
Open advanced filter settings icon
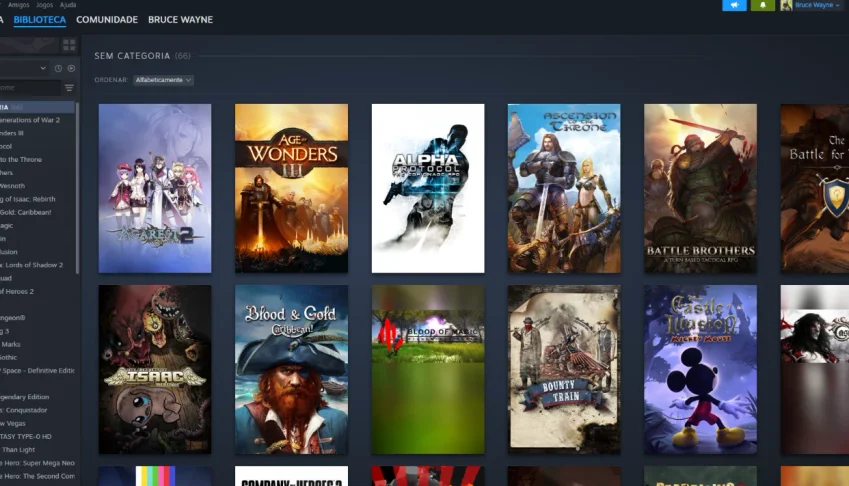point(69,88)
